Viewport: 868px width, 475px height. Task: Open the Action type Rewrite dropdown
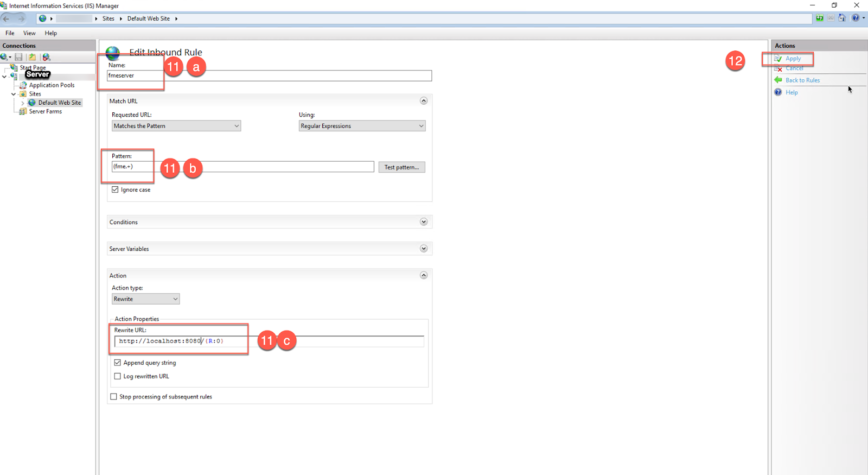coord(145,299)
